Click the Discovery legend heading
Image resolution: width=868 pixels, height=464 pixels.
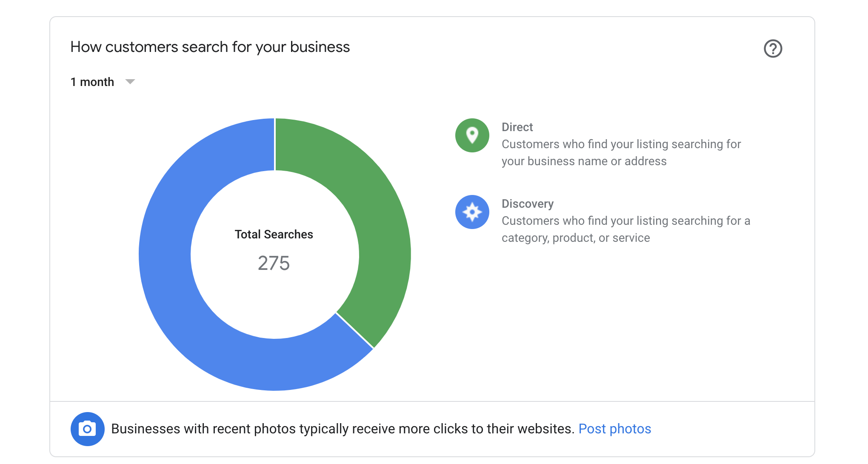(x=528, y=204)
